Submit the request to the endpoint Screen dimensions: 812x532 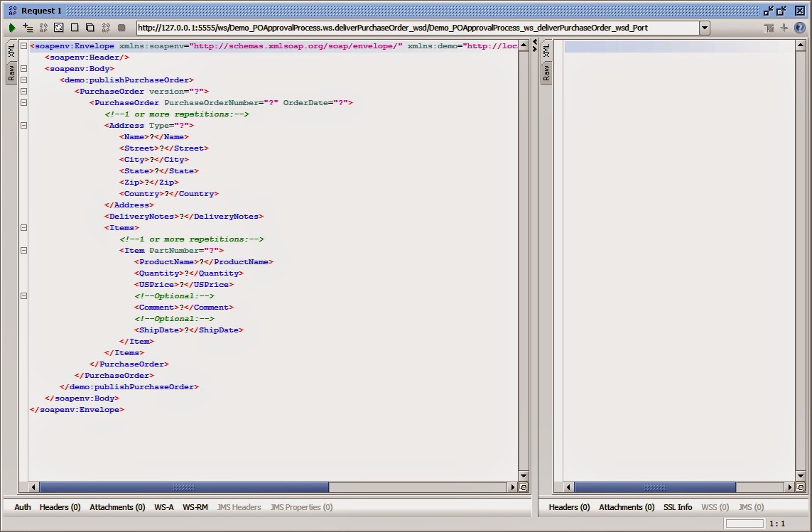point(12,27)
